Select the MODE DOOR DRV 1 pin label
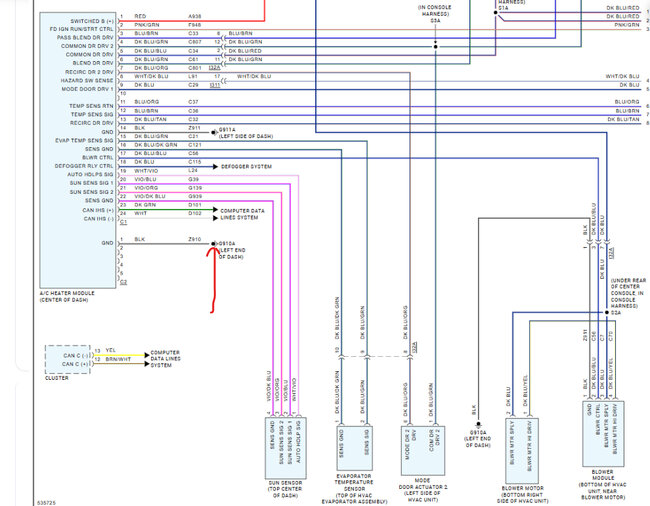 point(87,89)
